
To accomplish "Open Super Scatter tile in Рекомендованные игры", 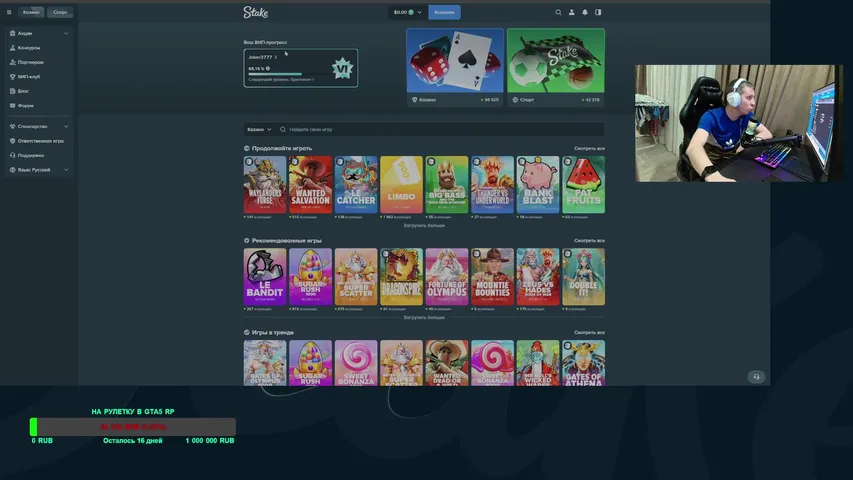I will 356,276.
